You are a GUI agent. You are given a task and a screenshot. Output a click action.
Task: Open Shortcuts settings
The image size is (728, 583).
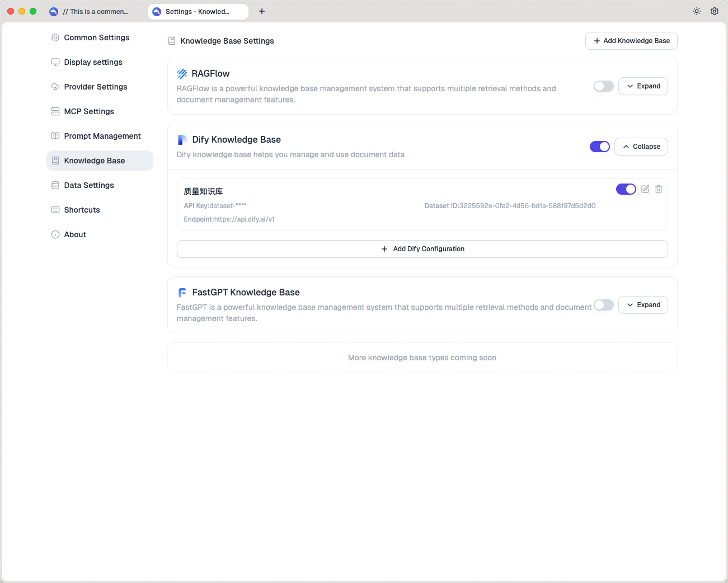point(100,210)
